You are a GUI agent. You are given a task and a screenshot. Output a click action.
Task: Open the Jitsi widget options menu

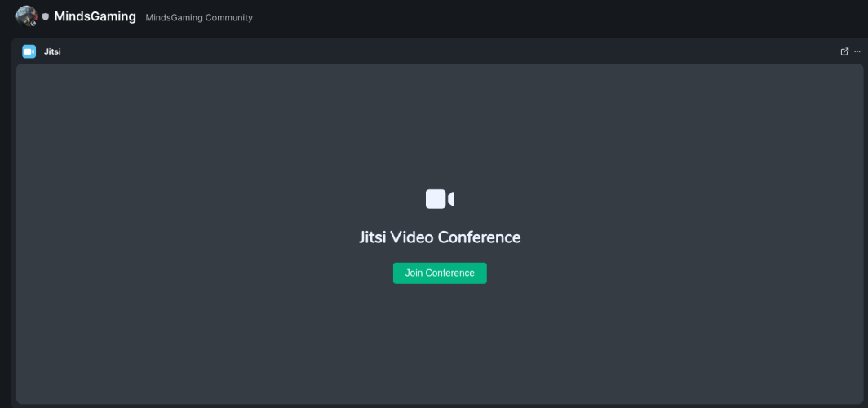pos(857,51)
